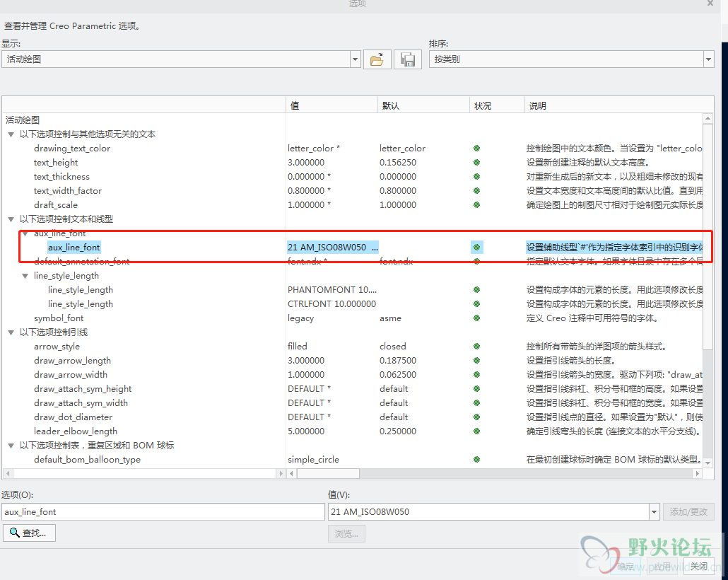This screenshot has height=580, width=728.
Task: Click the 值(V) value input field
Action: point(488,511)
